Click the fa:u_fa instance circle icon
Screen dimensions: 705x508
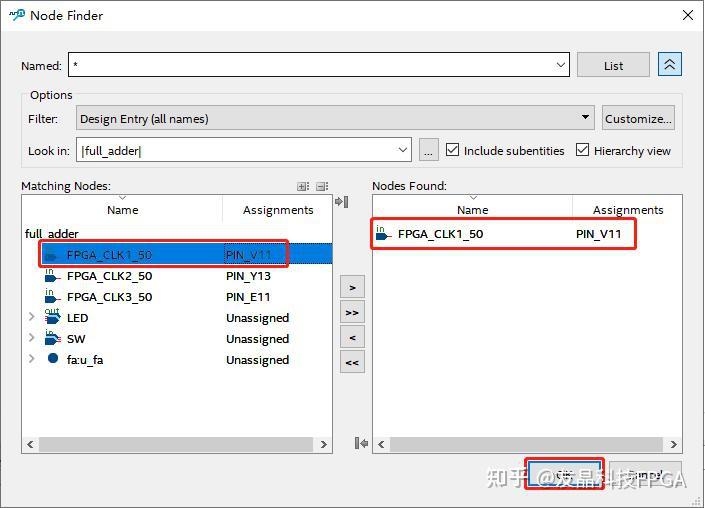(53, 358)
